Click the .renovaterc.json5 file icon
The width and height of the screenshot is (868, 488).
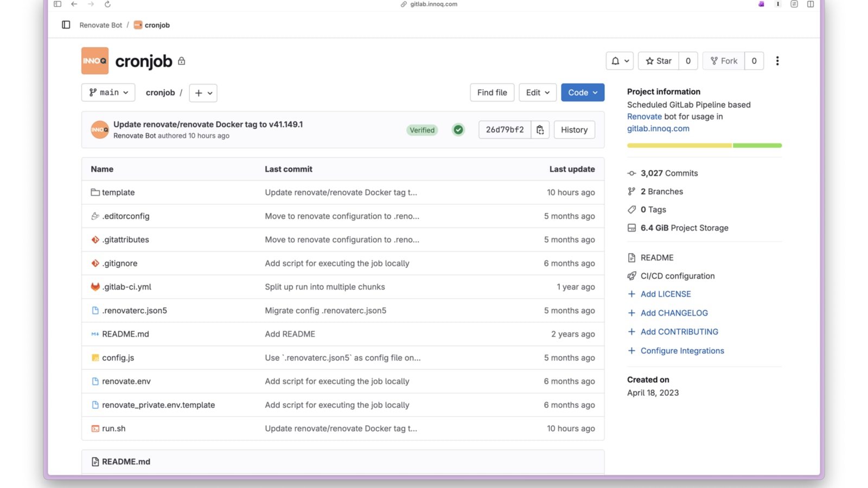coord(95,311)
